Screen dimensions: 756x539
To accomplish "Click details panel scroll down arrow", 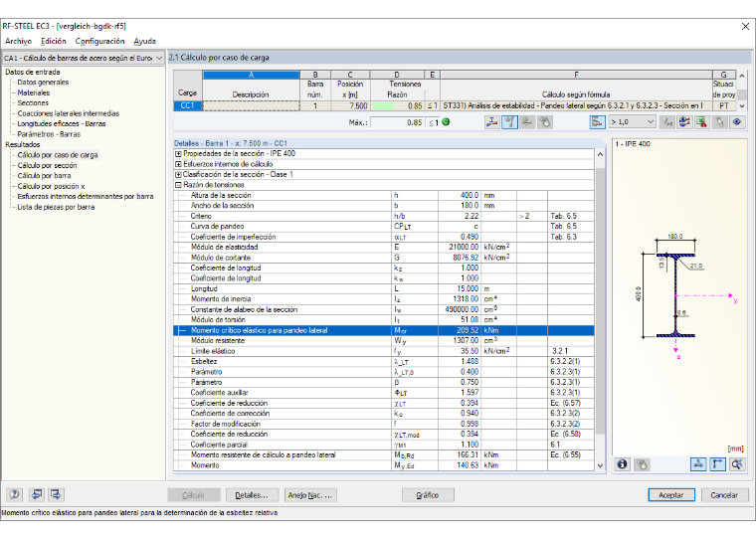I will click(600, 465).
